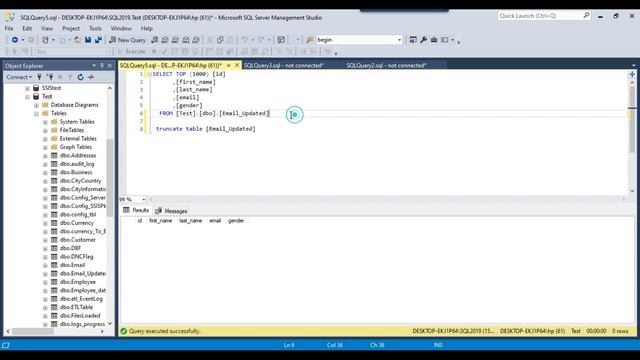The image size is (640, 360).
Task: Select dbo.audit_log table in tree
Action: point(77,164)
